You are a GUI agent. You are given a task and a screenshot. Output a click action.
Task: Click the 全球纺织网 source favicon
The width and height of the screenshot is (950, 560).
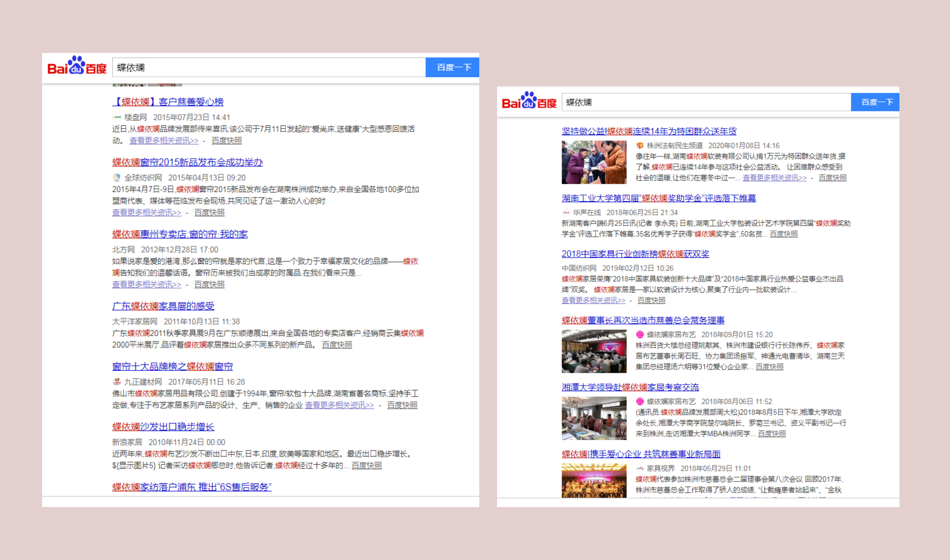tap(117, 177)
